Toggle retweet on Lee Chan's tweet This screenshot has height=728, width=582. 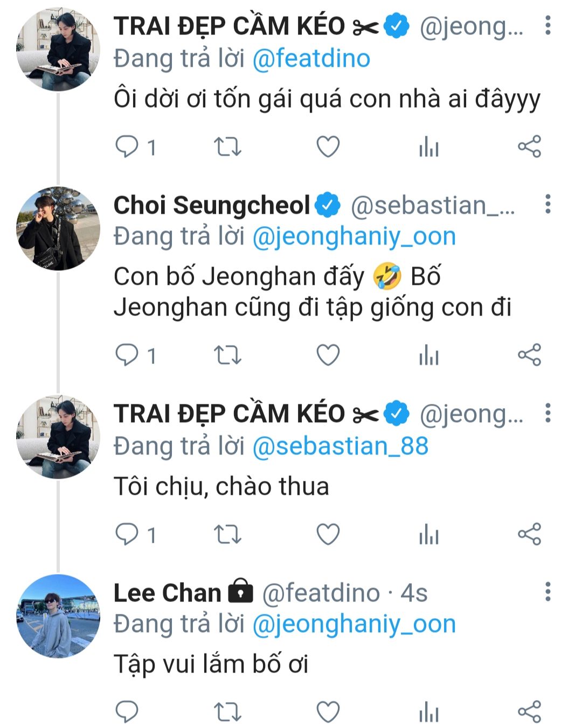pyautogui.click(x=227, y=712)
